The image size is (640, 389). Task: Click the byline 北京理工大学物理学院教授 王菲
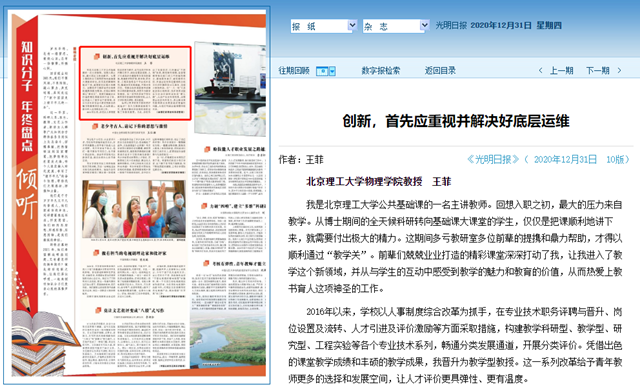coord(378,181)
